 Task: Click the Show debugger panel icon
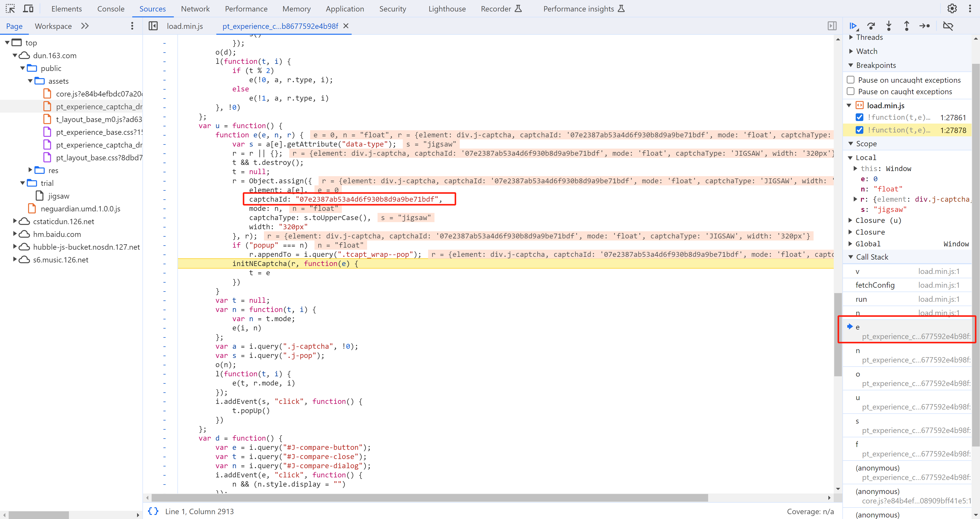pyautogui.click(x=832, y=26)
